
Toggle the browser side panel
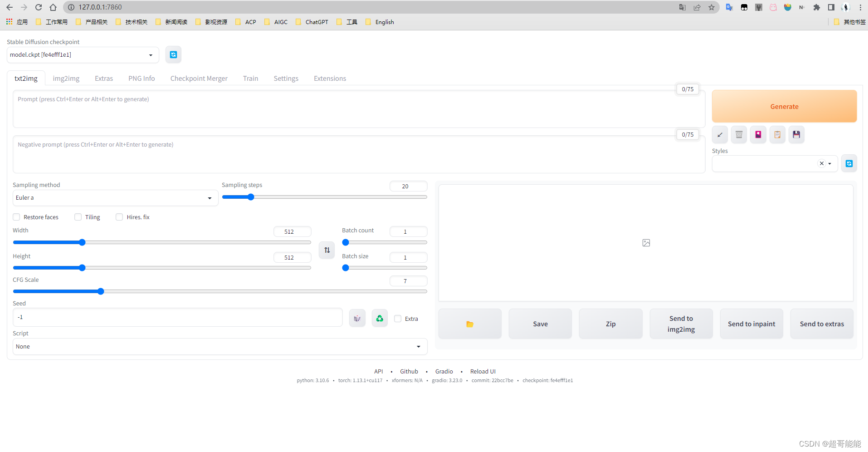pyautogui.click(x=831, y=7)
